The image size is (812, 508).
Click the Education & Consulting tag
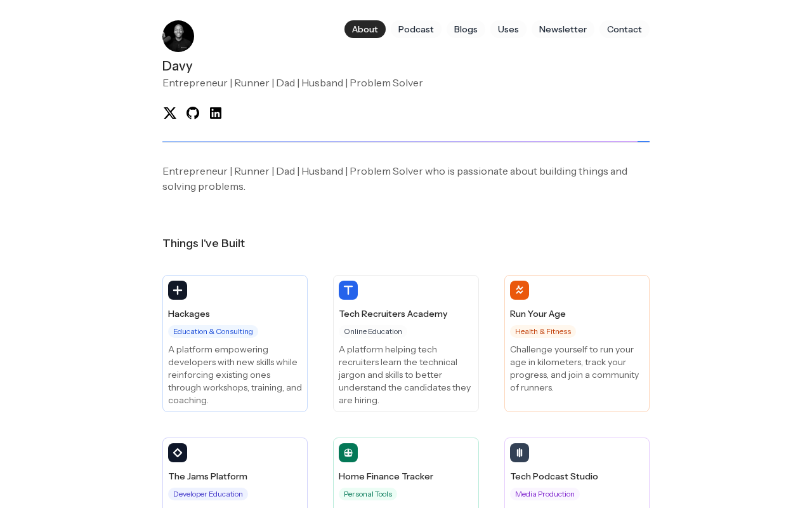(x=213, y=331)
